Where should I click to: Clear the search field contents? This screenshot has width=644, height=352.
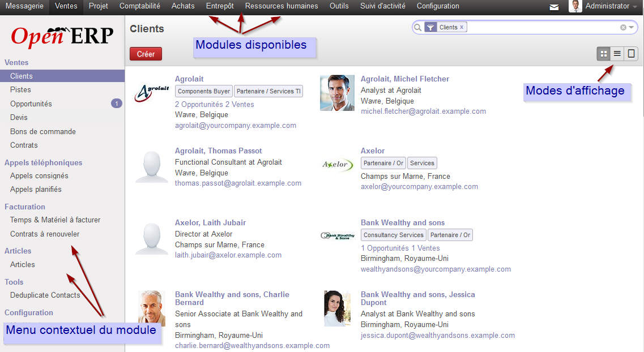(623, 28)
